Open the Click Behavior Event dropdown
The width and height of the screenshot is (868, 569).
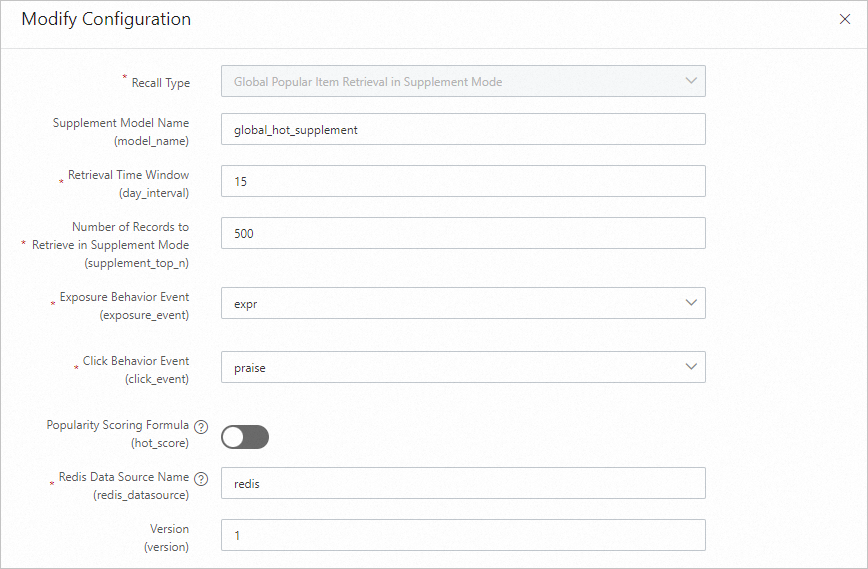[463, 368]
